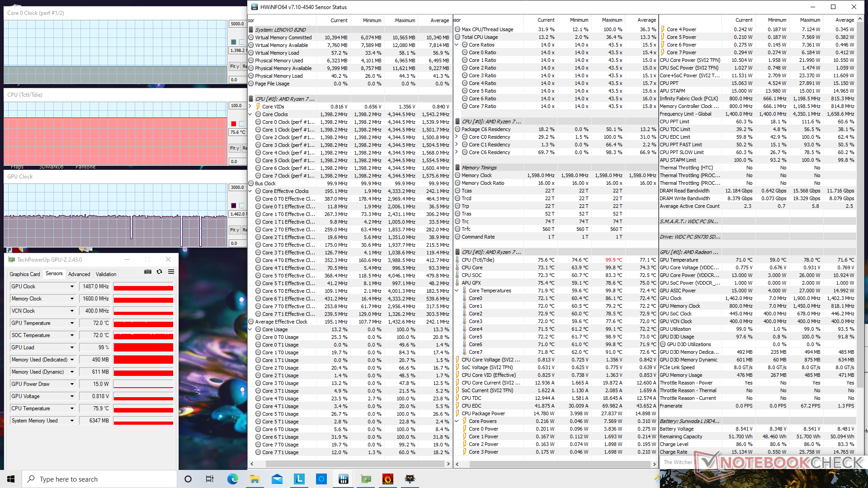The width and height of the screenshot is (868, 488).
Task: Click Fit y button in CPU Tctl/Tdie graph
Action: pyautogui.click(x=234, y=148)
